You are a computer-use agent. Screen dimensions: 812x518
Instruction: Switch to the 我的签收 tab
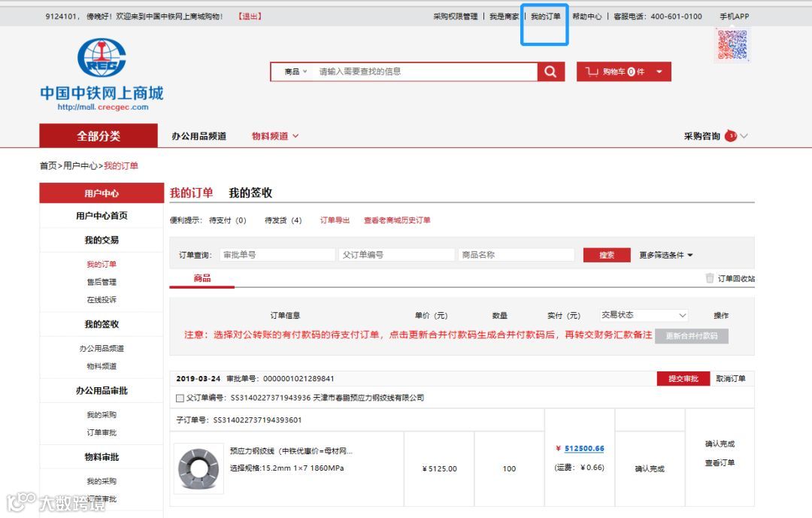click(x=250, y=192)
